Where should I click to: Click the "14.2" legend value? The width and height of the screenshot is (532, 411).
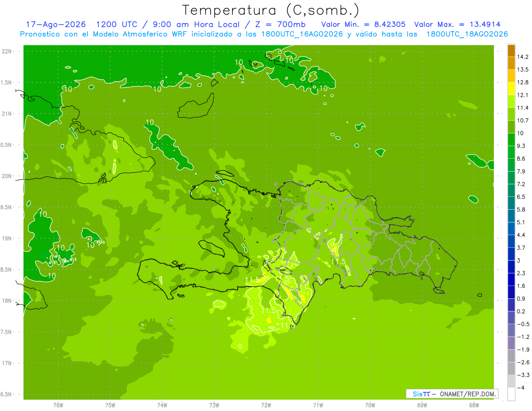click(523, 57)
